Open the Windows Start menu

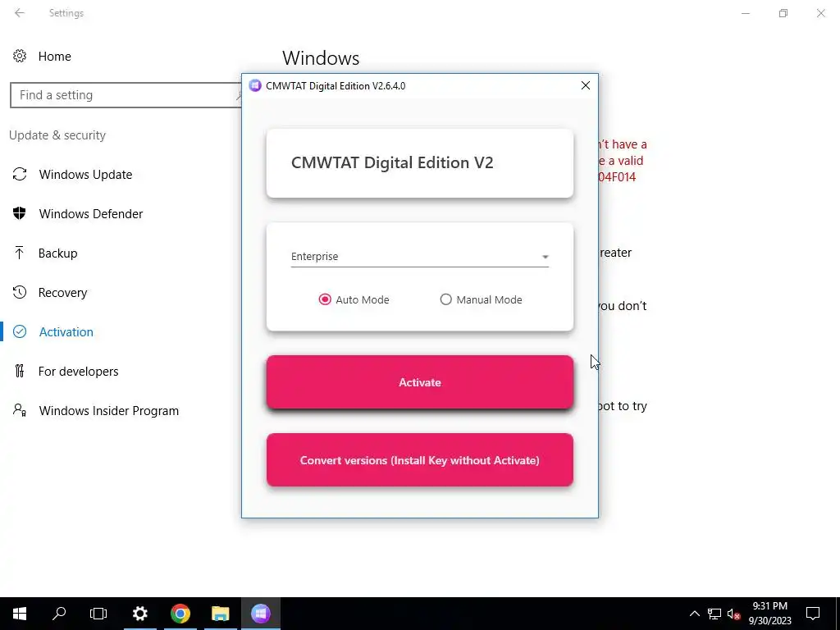[x=20, y=614]
